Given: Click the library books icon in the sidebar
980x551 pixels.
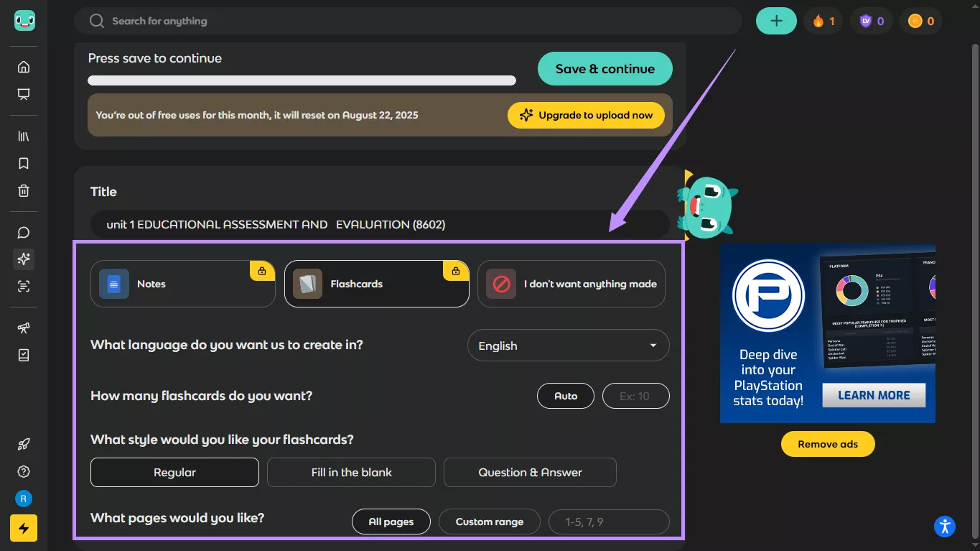Looking at the screenshot, I should click(23, 136).
